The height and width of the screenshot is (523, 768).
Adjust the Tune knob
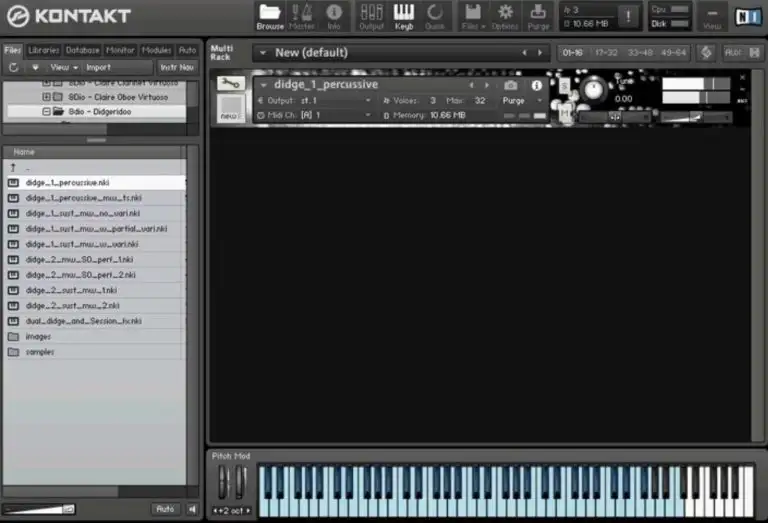pos(593,90)
